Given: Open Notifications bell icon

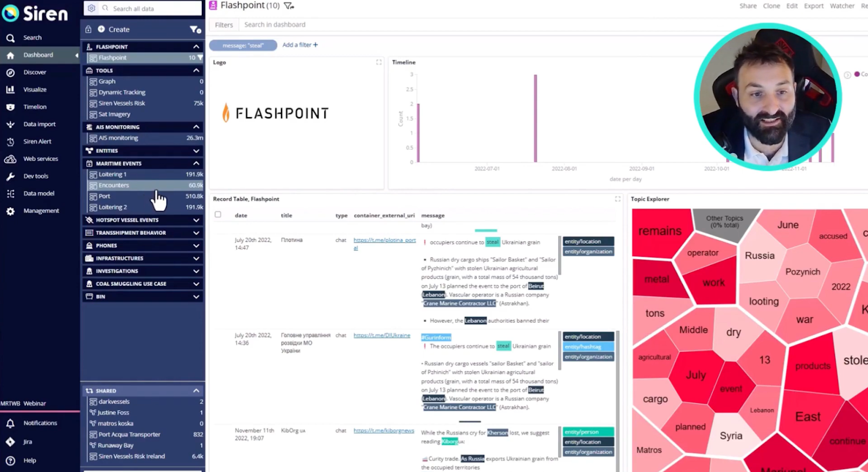Looking at the screenshot, I should pos(10,423).
